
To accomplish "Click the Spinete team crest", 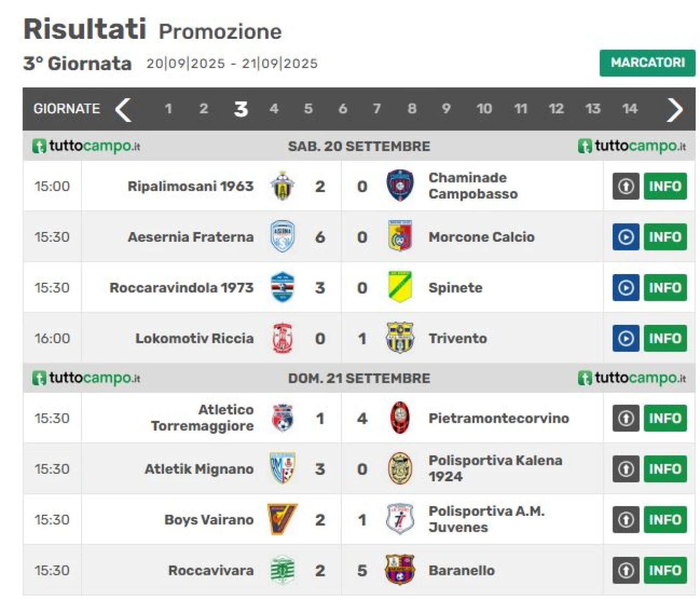I will click(x=400, y=287).
